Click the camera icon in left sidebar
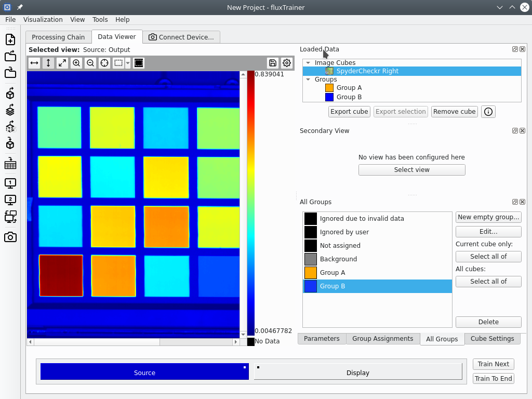Image resolution: width=532 pixels, height=399 pixels. point(10,237)
